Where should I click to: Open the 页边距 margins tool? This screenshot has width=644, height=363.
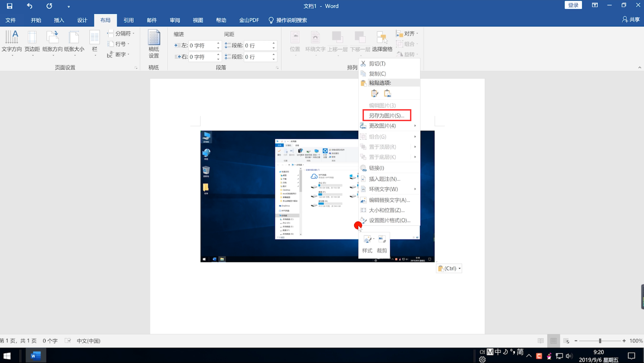coord(32,44)
